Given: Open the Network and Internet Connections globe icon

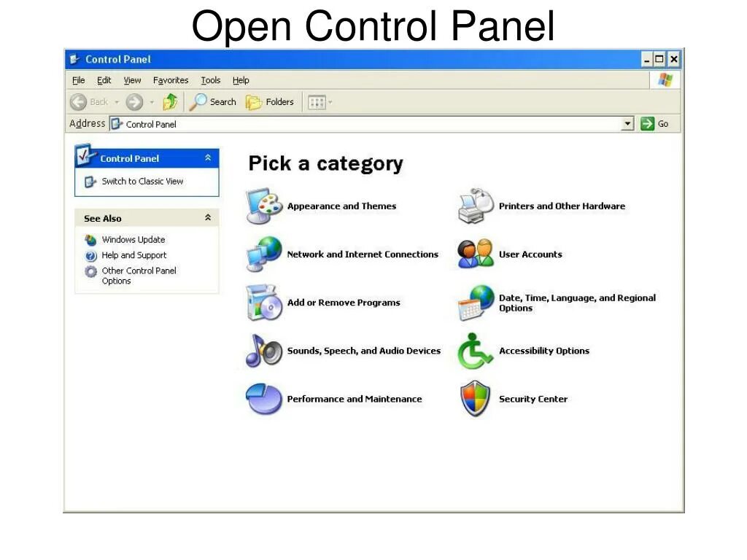Looking at the screenshot, I should point(264,254).
